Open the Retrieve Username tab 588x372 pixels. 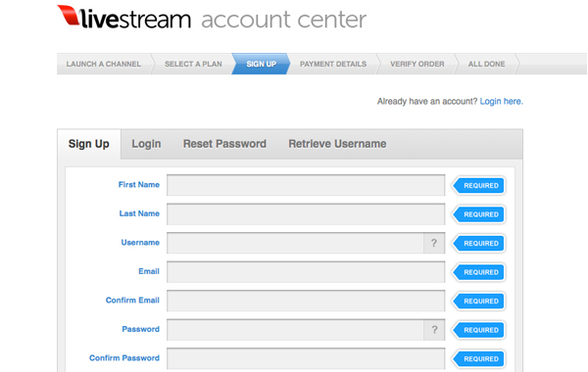click(x=337, y=144)
